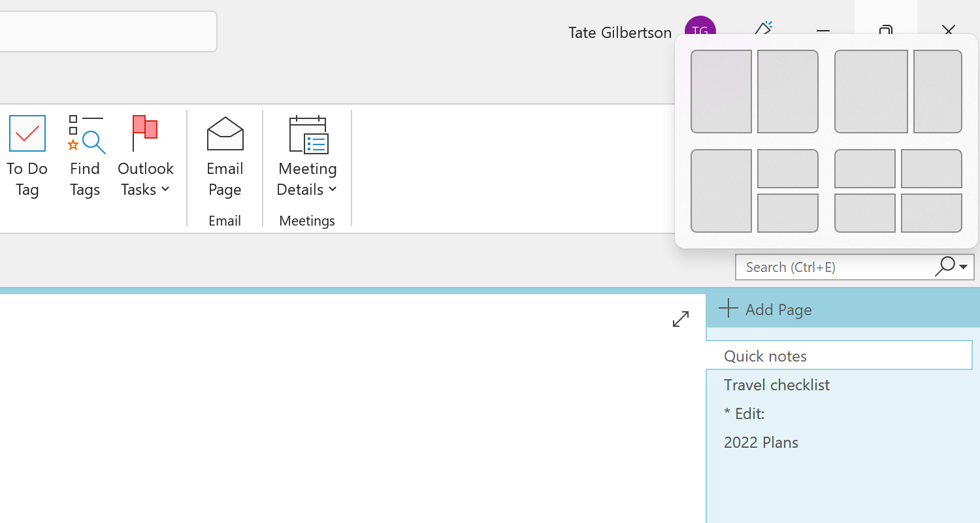Pick the four-quadrant snap layout

point(898,191)
